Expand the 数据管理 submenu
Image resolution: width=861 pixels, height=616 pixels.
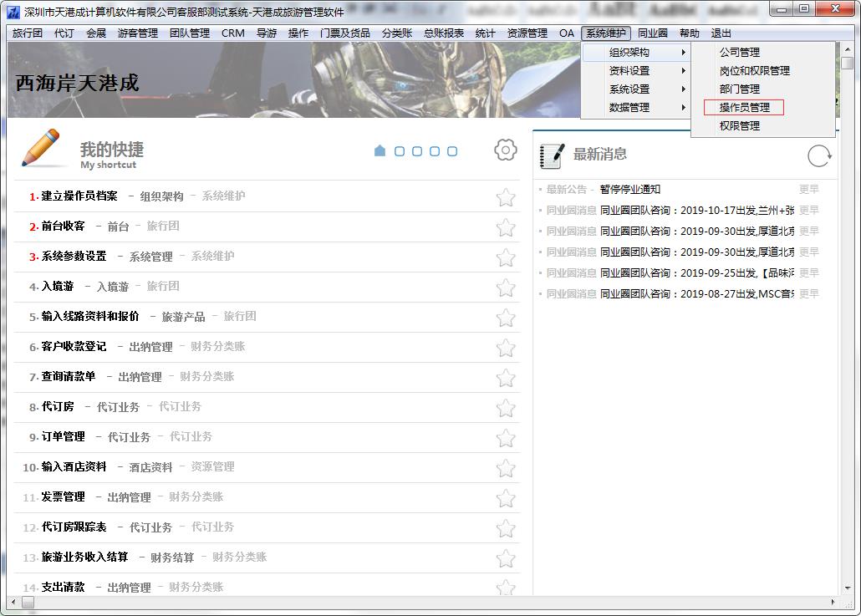(635, 108)
